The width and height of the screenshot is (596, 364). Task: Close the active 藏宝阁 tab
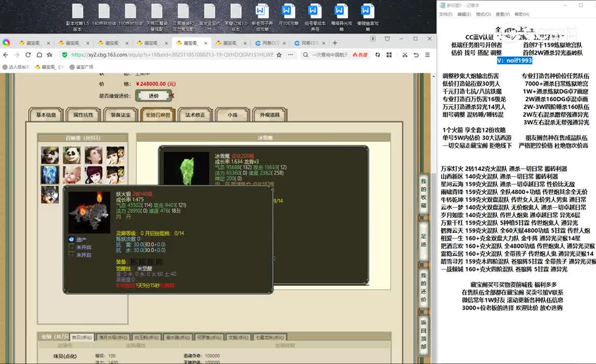(x=205, y=43)
